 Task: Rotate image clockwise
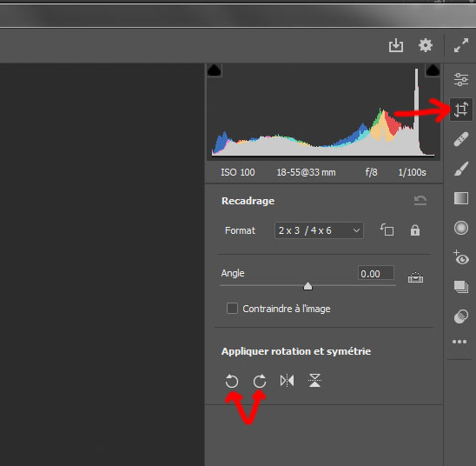(260, 381)
